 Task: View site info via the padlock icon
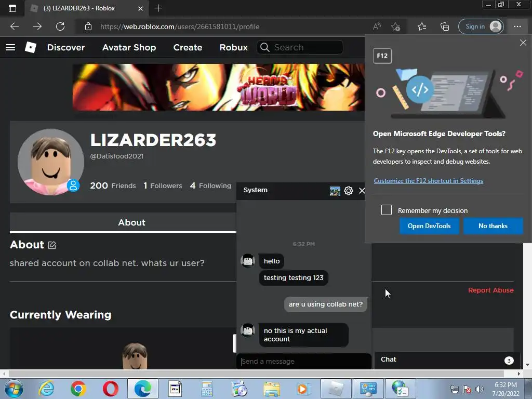(88, 26)
